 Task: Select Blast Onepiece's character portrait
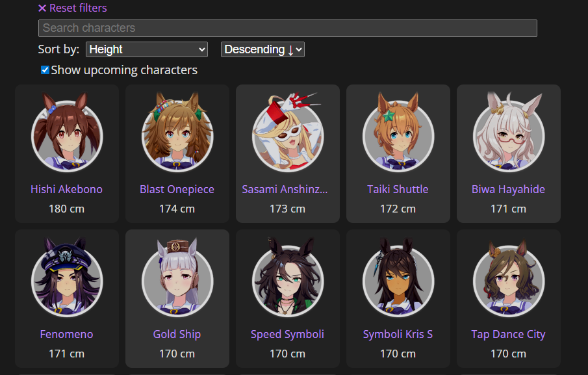(177, 133)
